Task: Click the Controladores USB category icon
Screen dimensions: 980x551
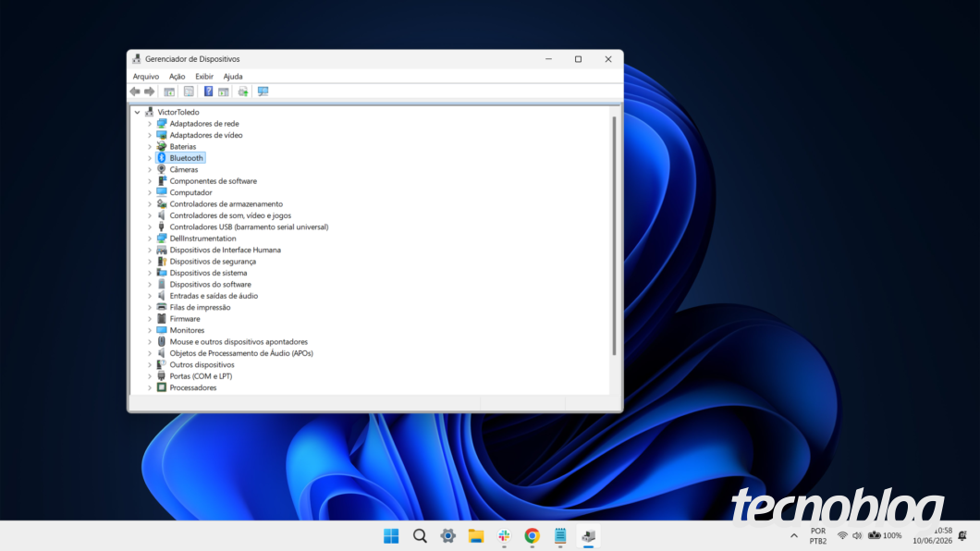Action: 161,227
